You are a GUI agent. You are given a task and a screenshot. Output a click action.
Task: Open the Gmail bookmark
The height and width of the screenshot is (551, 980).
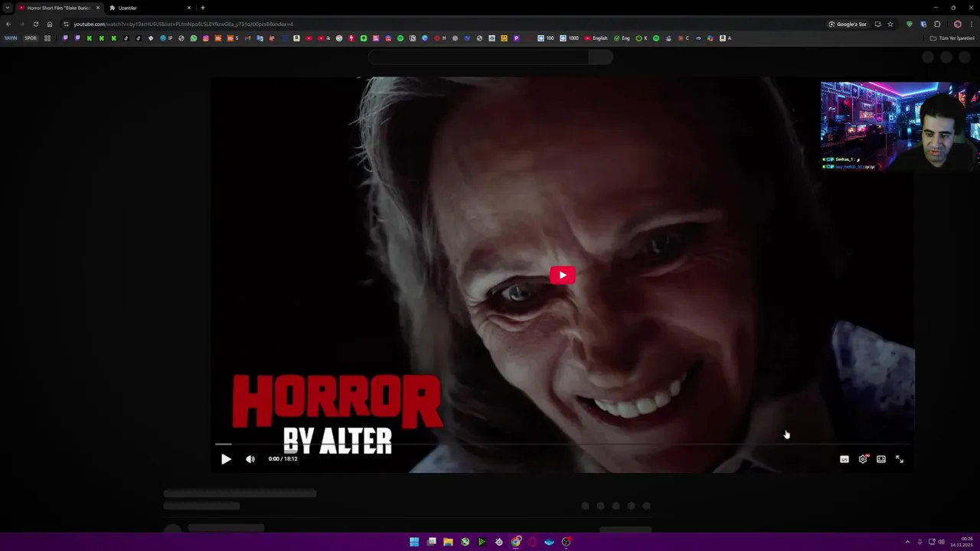coord(247,38)
